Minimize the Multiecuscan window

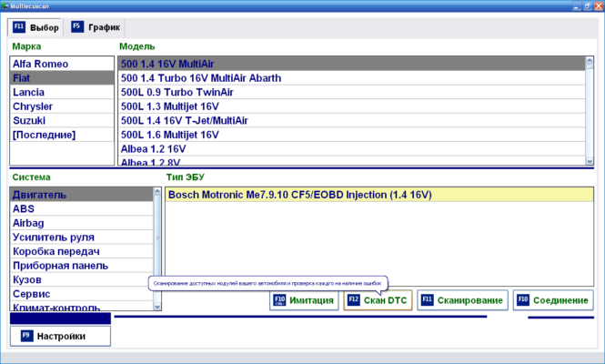(x=577, y=5)
